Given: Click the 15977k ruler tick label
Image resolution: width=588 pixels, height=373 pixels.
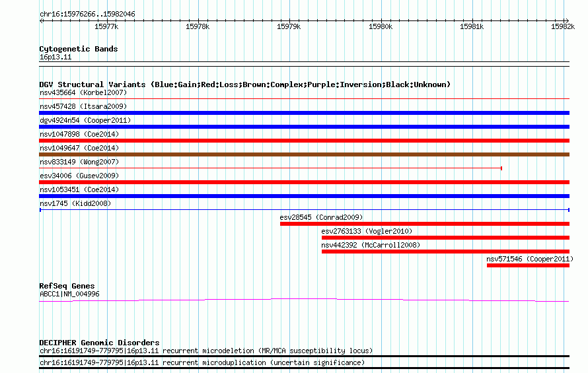Looking at the screenshot, I should tap(106, 26).
